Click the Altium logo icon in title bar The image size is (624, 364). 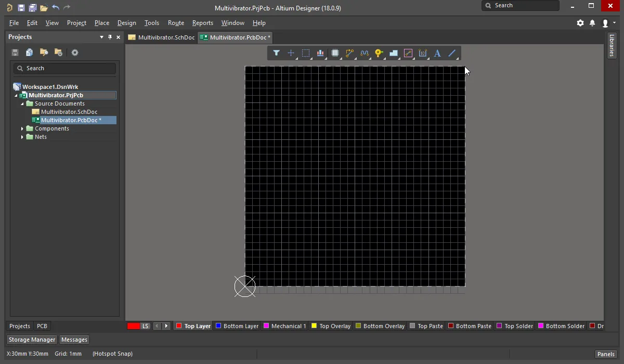tap(9, 8)
